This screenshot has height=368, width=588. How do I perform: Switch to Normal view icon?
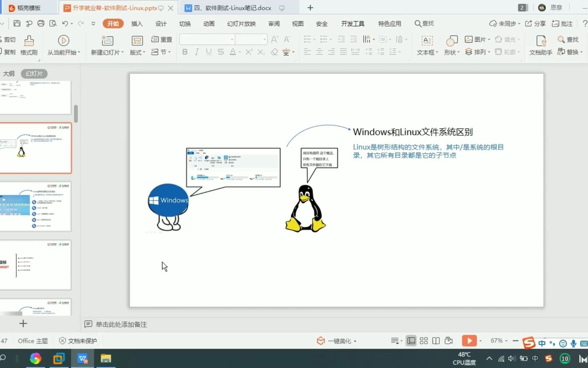click(411, 341)
